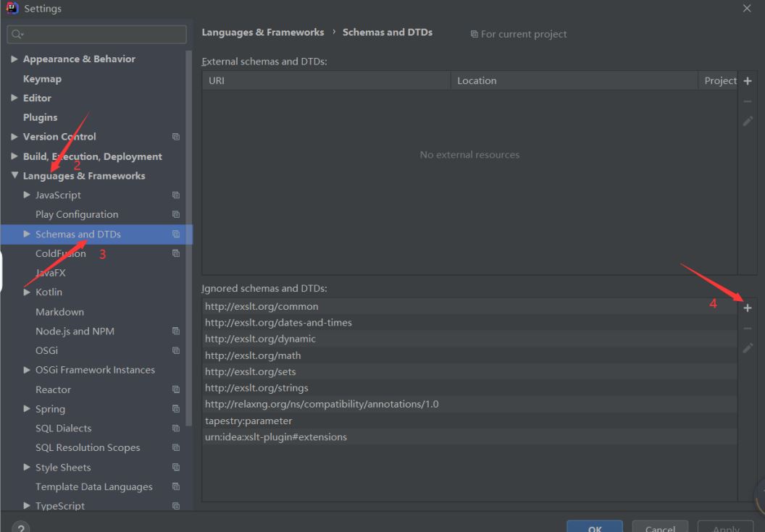The image size is (765, 532).
Task: Click Apply button
Action: click(x=726, y=528)
